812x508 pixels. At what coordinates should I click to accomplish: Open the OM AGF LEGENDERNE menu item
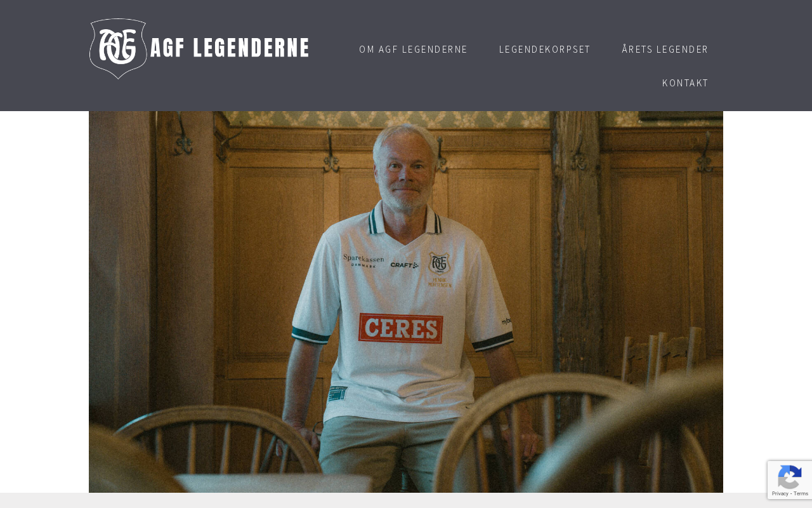click(x=413, y=50)
